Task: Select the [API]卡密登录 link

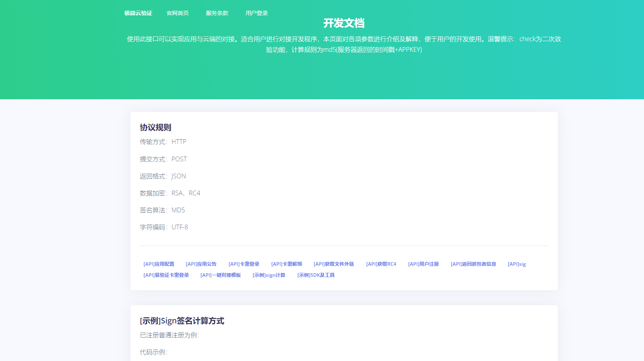Action: (244, 264)
